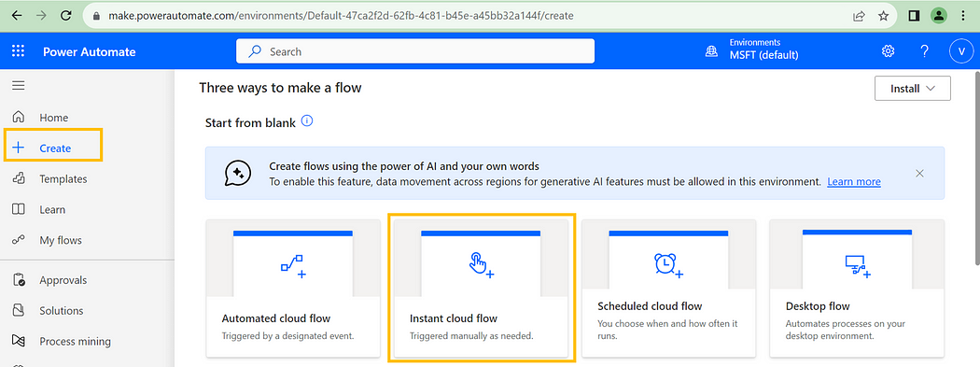Open Learn in the sidebar
980x367 pixels.
click(x=52, y=209)
